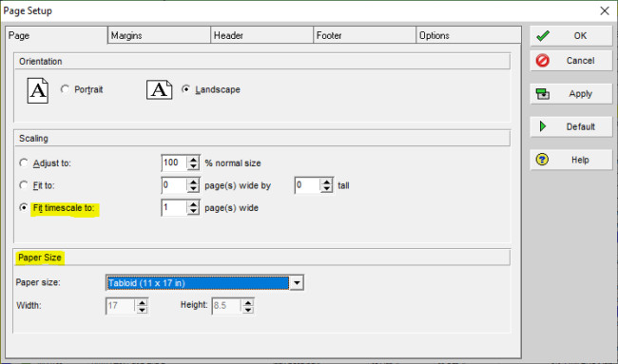Screen dimensions: 618x364
Task: Switch to the Margins tab
Action: click(159, 35)
